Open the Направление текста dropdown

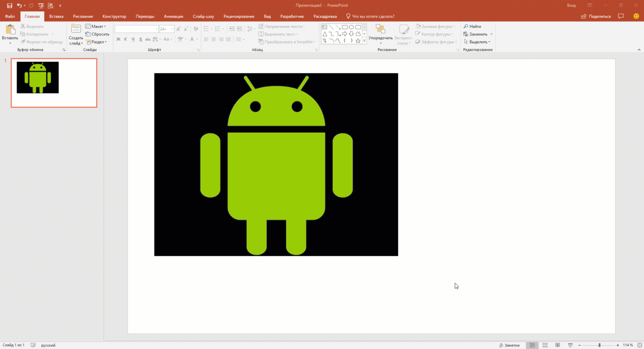281,26
